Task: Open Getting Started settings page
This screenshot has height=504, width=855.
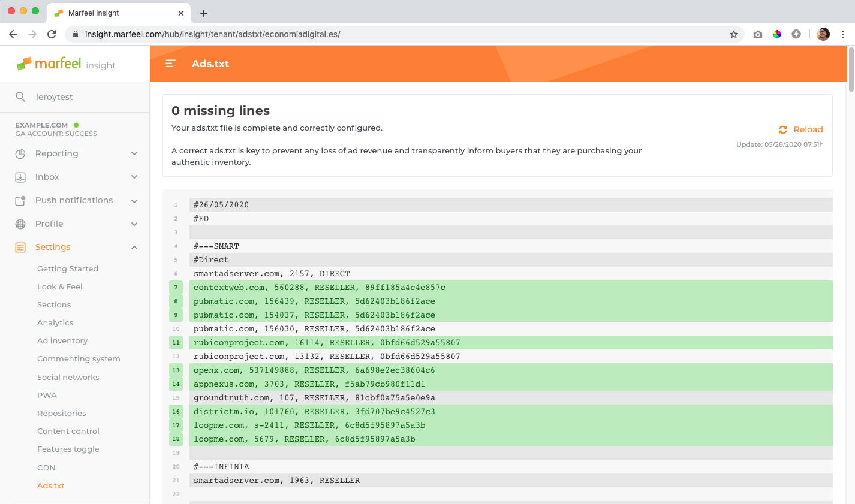Action: click(x=68, y=269)
